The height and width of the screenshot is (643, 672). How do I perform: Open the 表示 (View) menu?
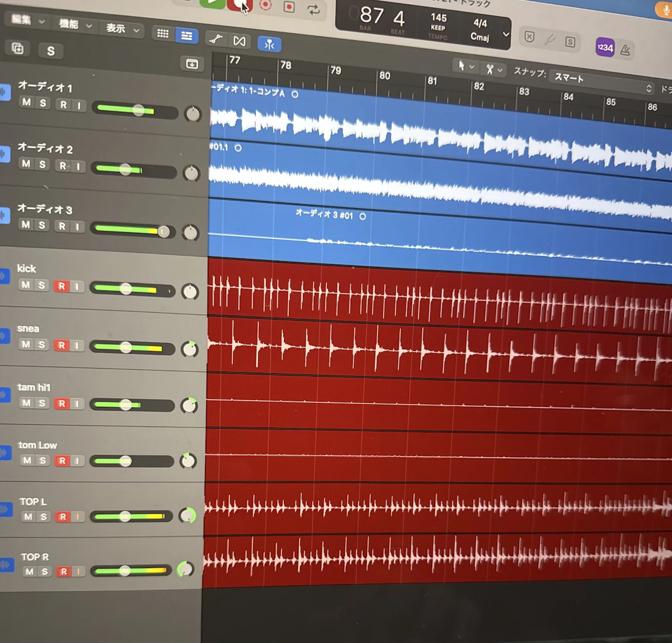tap(123, 28)
